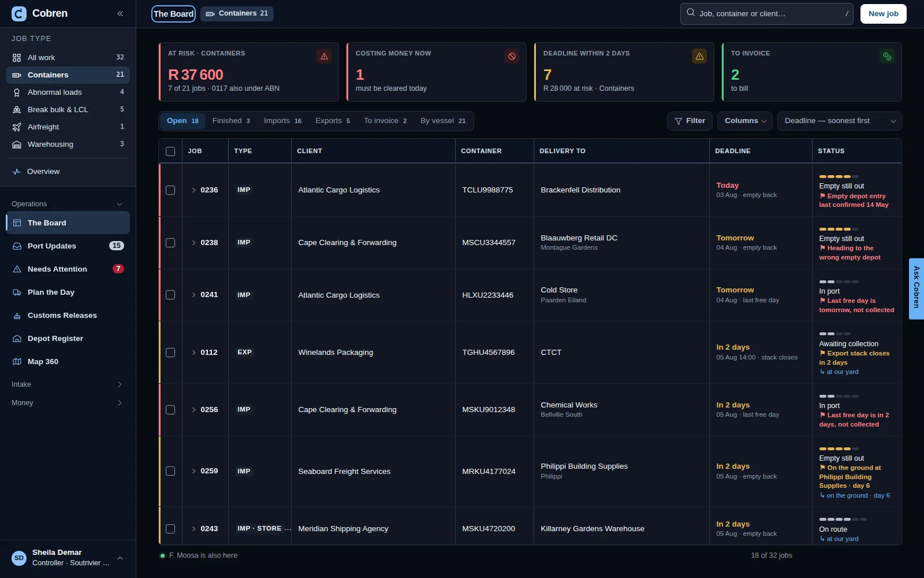924x578 pixels.
Task: Switch to the Imports tab
Action: coord(282,121)
